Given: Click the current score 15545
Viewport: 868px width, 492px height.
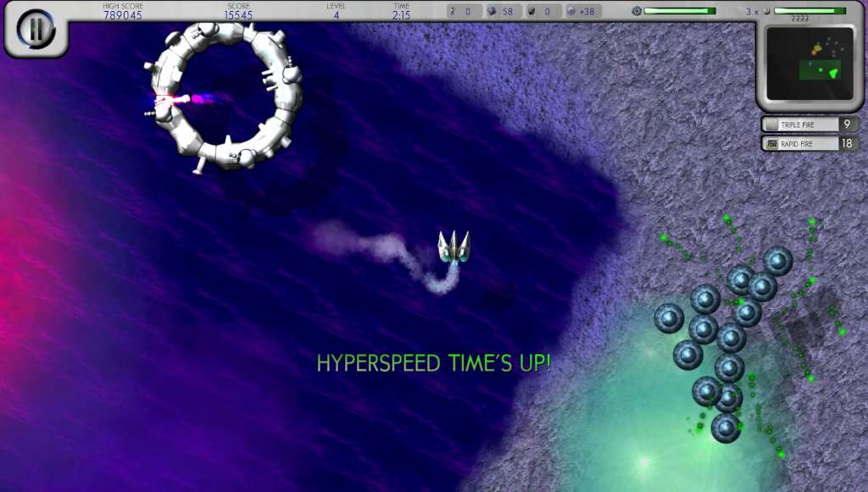Looking at the screenshot, I should (x=238, y=15).
